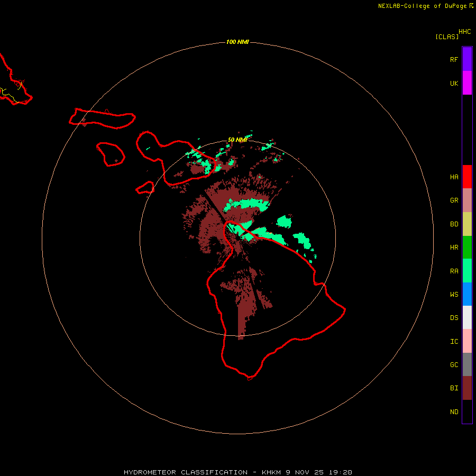Click the BI legend label
The image size is (476, 476).
(454, 388)
